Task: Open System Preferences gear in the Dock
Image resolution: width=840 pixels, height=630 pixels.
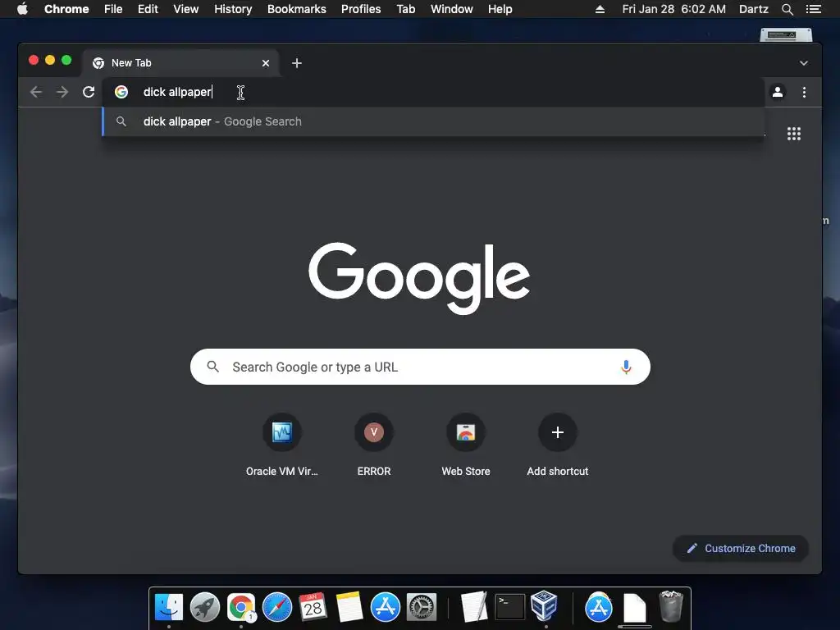Action: [422, 607]
